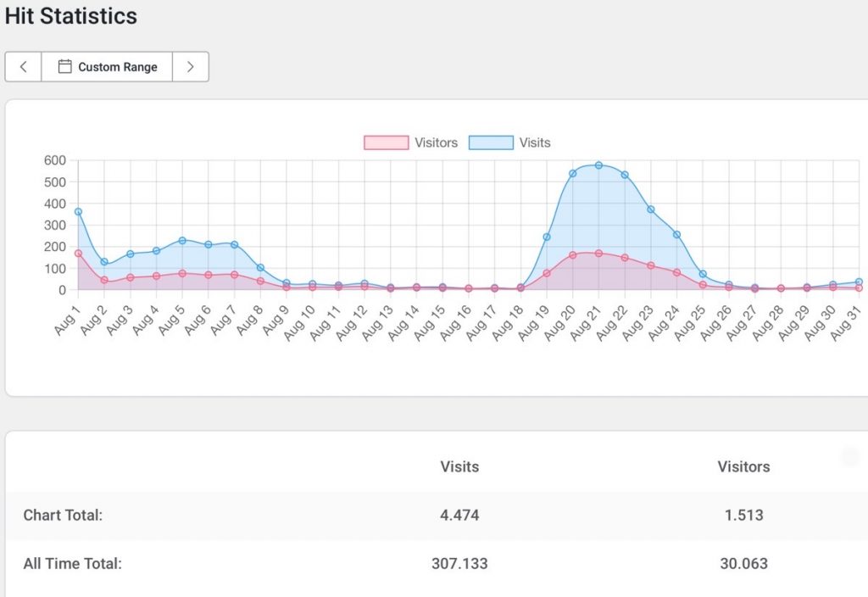Click the Visitors point for Aug 20

[x=572, y=255]
